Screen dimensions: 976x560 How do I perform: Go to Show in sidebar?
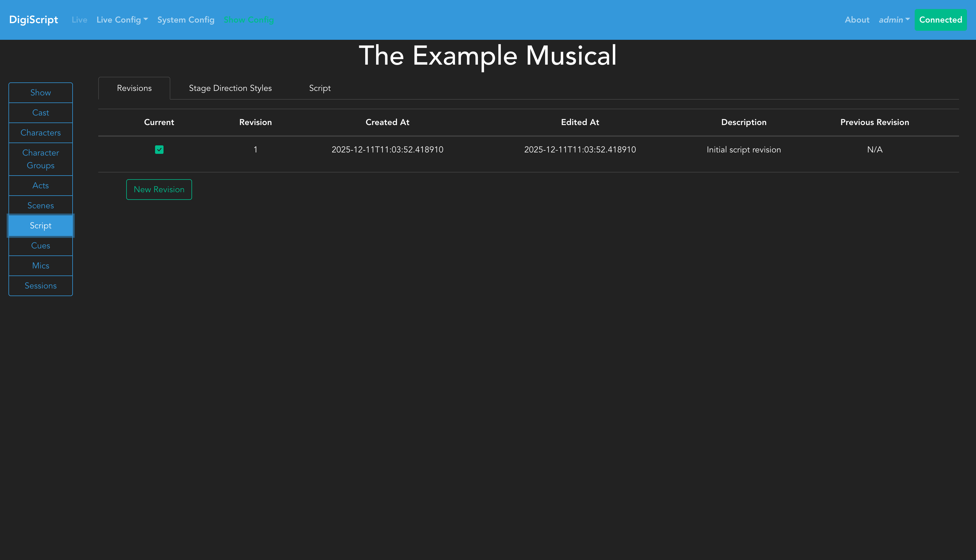point(40,93)
